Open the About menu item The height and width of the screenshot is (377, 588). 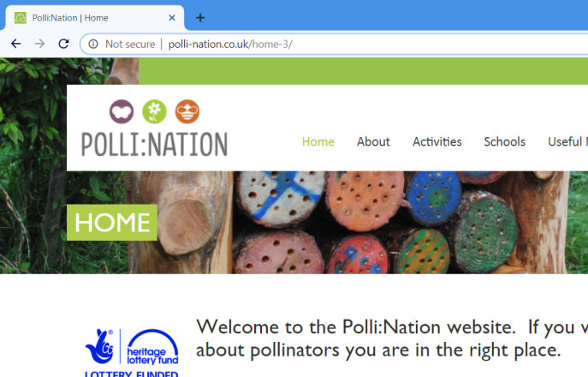(x=373, y=142)
